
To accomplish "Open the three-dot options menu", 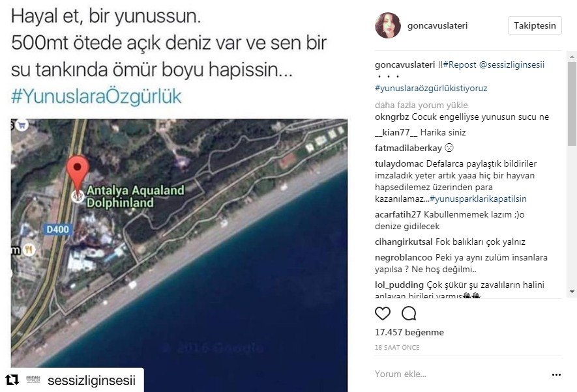I will [x=556, y=374].
